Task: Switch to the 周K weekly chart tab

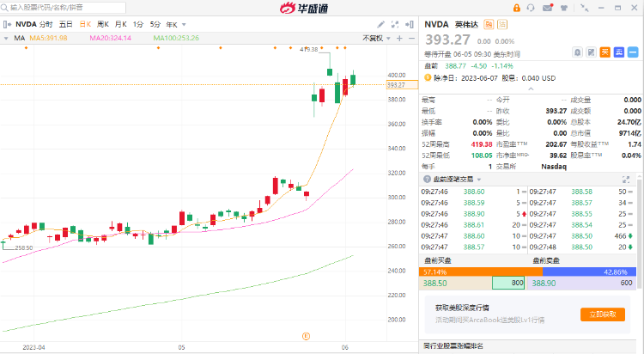Action: 103,25
